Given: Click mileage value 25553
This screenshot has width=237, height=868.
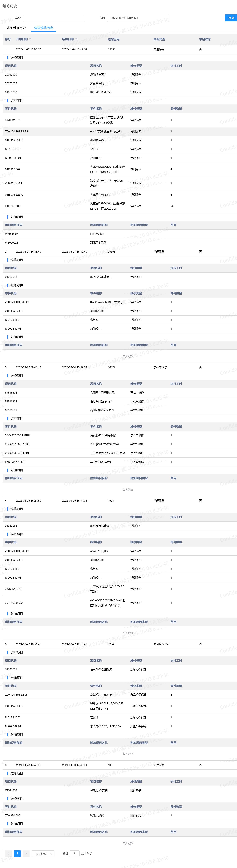Looking at the screenshot, I should point(111,252).
